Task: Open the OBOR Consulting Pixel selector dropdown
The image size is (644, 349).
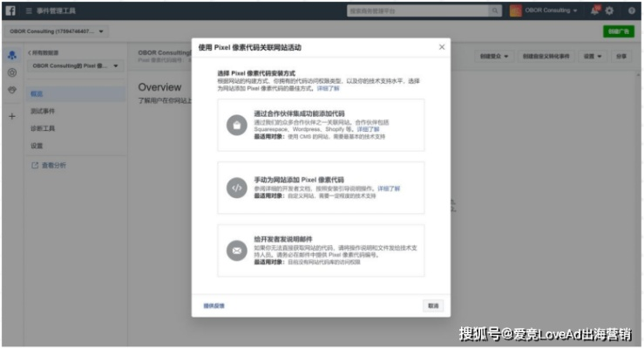Action: 75,65
